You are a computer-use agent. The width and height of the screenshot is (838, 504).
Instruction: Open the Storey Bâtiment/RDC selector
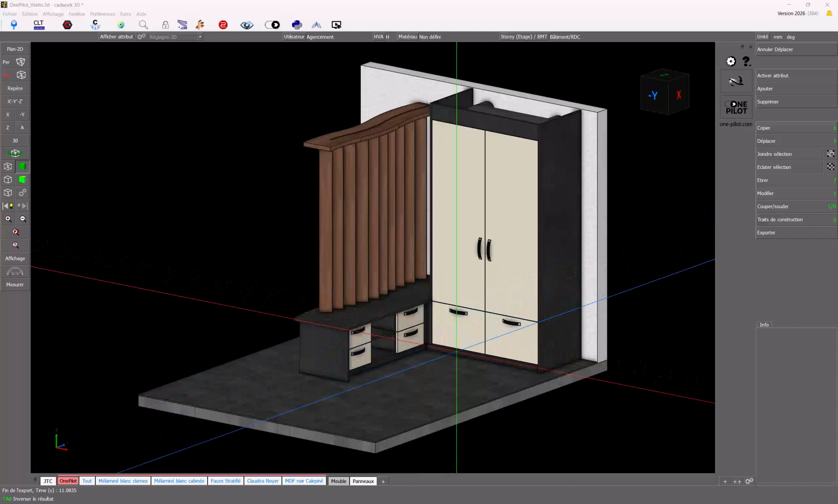pyautogui.click(x=565, y=37)
